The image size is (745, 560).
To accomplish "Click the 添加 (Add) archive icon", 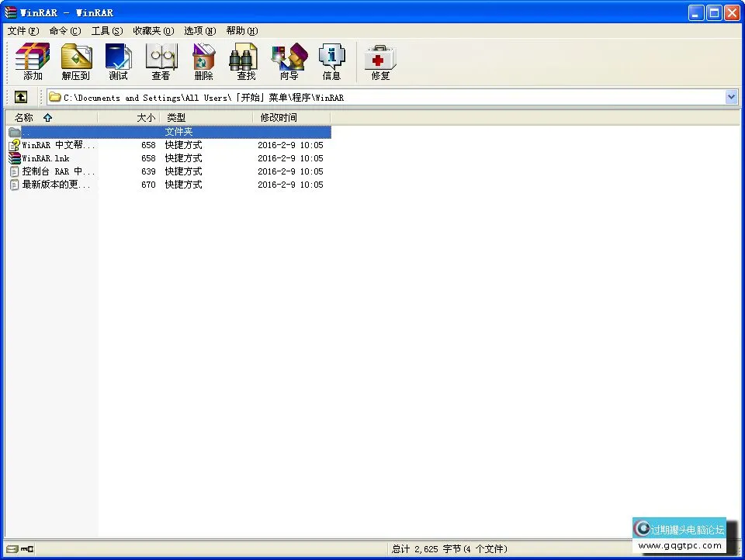I will (x=31, y=60).
